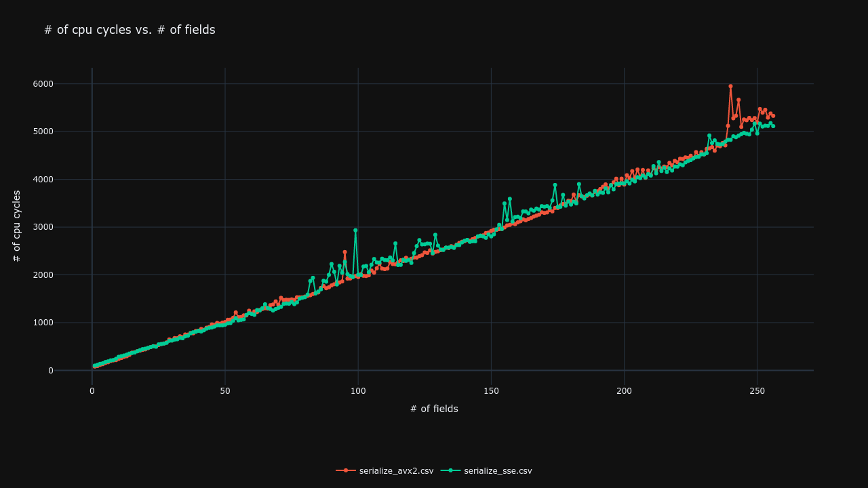Viewport: 868px width, 488px height.
Task: Click the highest red avx2 spike near 6000
Action: click(730, 86)
